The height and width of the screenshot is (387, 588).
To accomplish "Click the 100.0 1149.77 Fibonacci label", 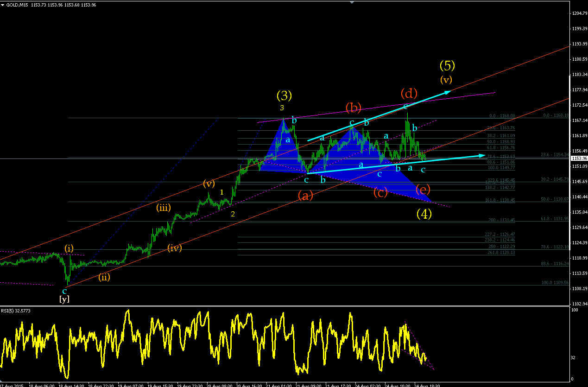I will 501,168.
